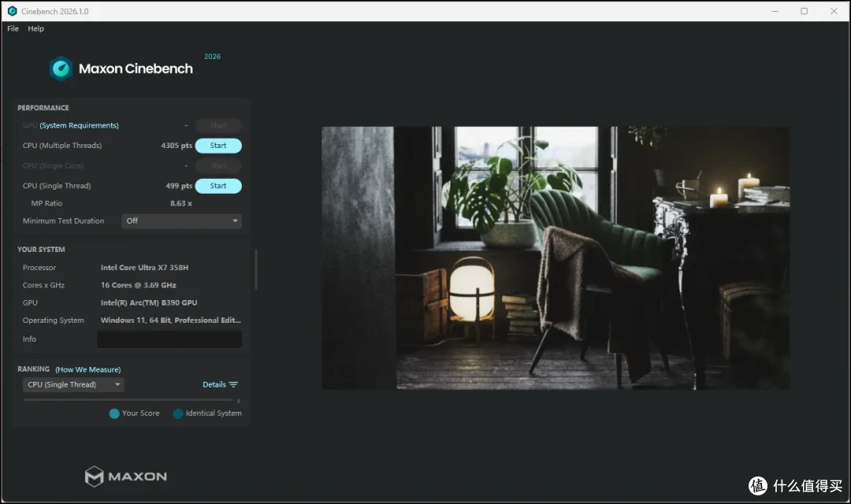Click the Identical System legend dot
The width and height of the screenshot is (851, 504).
[177, 413]
